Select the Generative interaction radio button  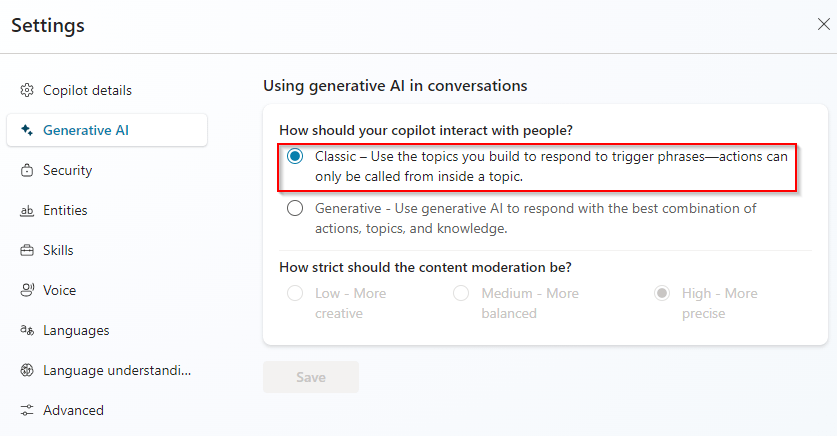click(295, 208)
